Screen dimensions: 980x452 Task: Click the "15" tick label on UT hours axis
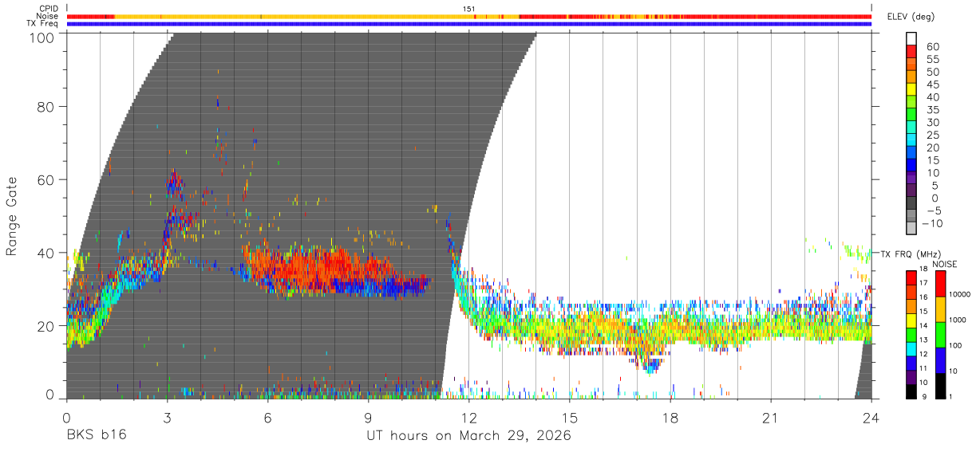point(569,418)
